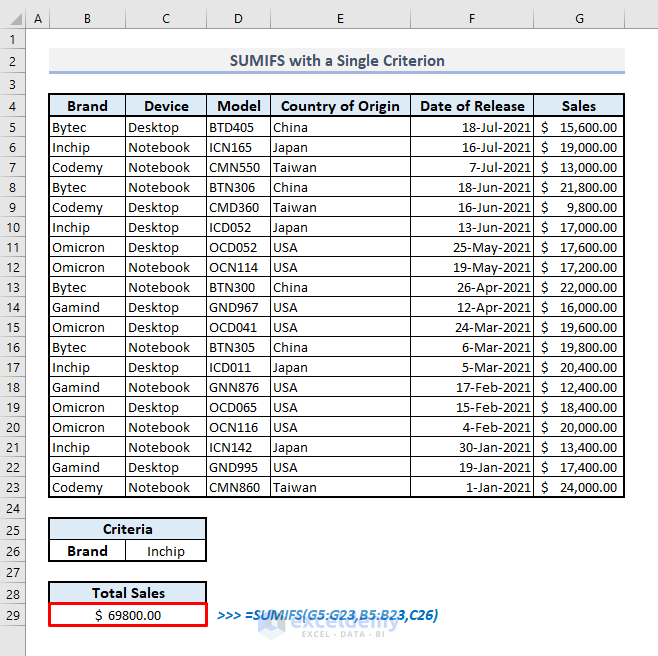658x656 pixels.
Task: Select column C header
Action: (x=166, y=19)
